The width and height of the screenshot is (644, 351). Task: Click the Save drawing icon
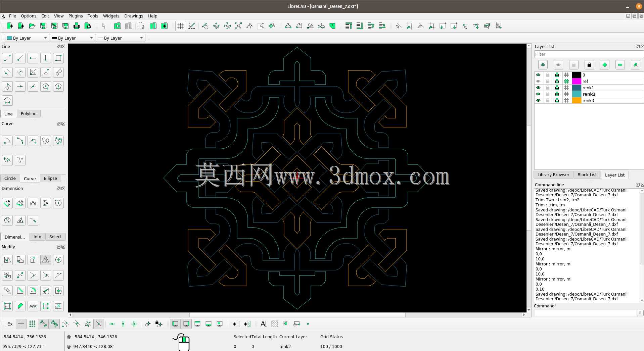tap(43, 26)
